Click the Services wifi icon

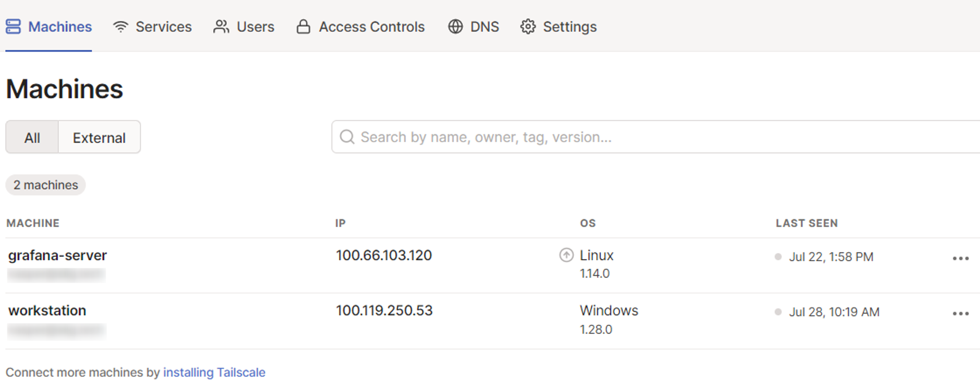[121, 27]
